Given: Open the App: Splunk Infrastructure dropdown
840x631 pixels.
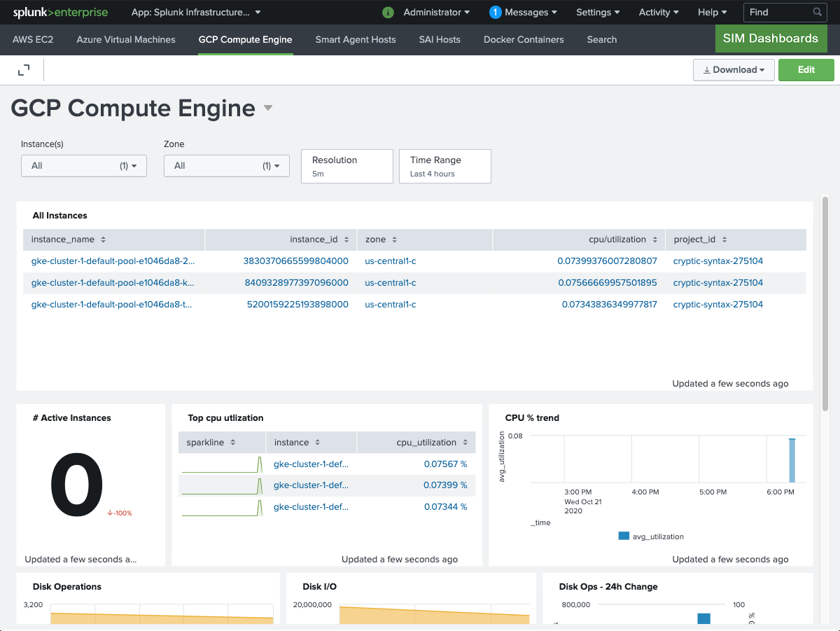Looking at the screenshot, I should (196, 12).
